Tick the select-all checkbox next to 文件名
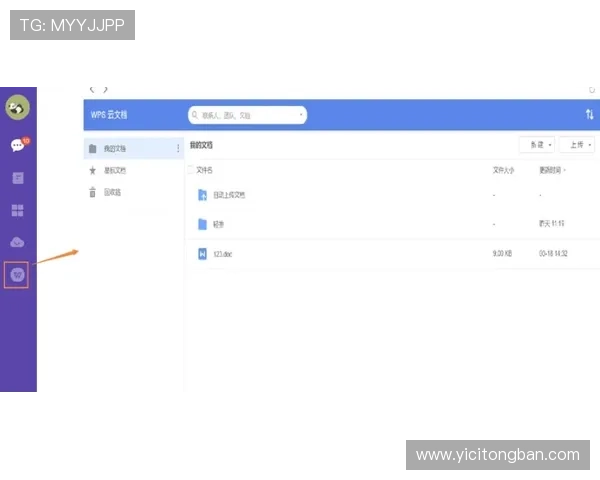Screen dimensions: 600x480 coord(191,170)
